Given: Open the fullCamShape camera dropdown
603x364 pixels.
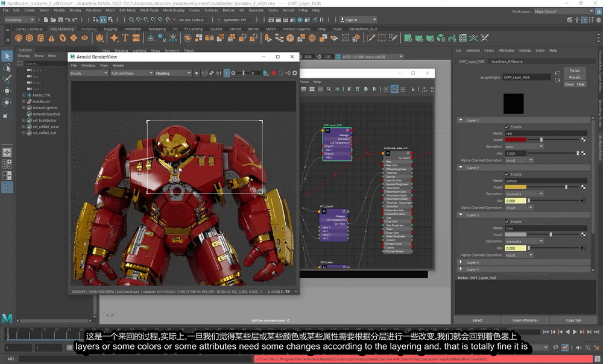Looking at the screenshot, I should [x=131, y=73].
